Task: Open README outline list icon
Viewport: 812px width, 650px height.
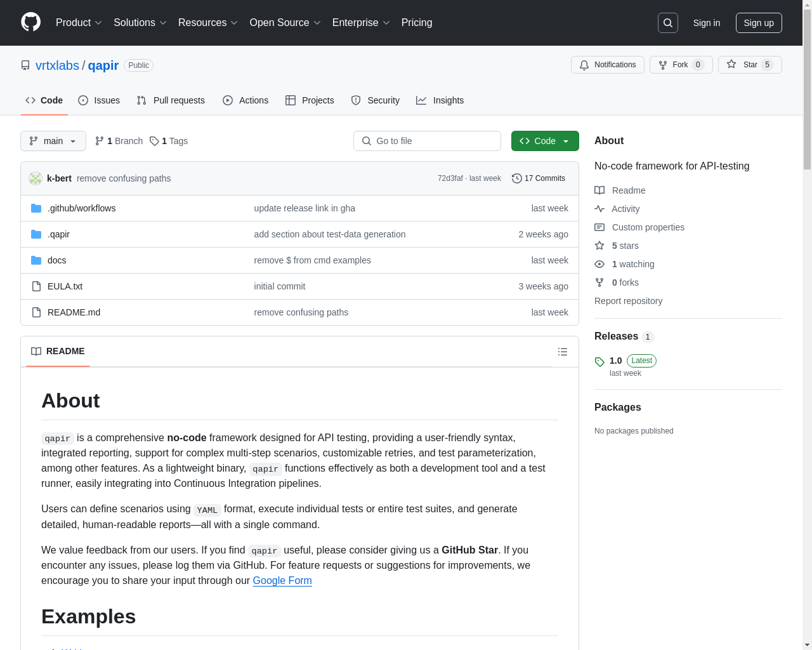Action: pyautogui.click(x=563, y=352)
